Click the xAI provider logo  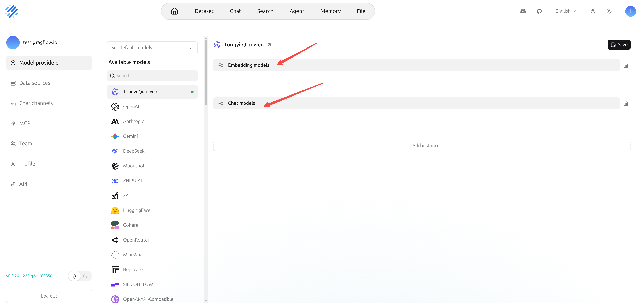[115, 196]
